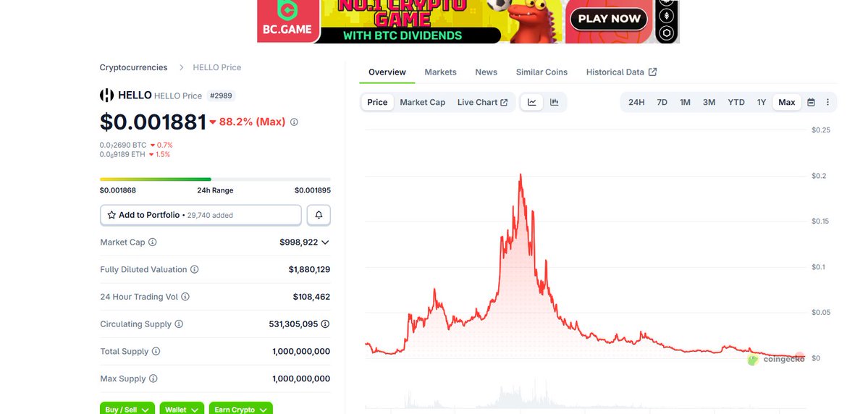Open the Similar Coins tab
868x414 pixels.
[x=542, y=72]
